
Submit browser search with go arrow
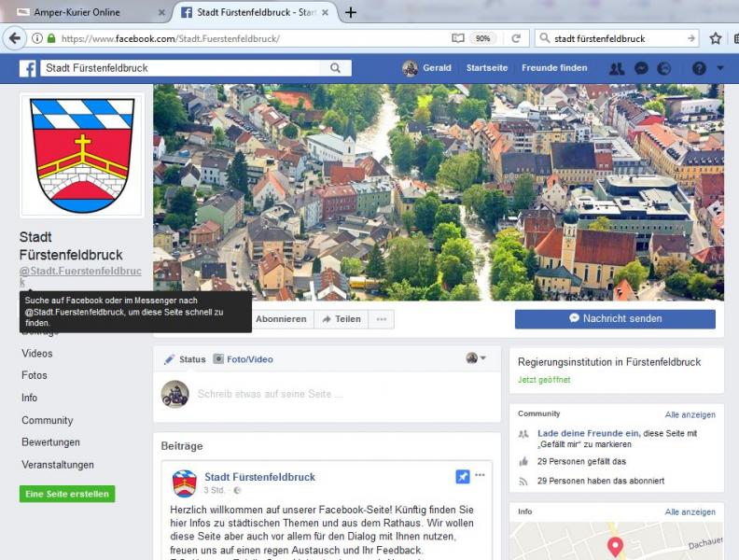click(690, 38)
